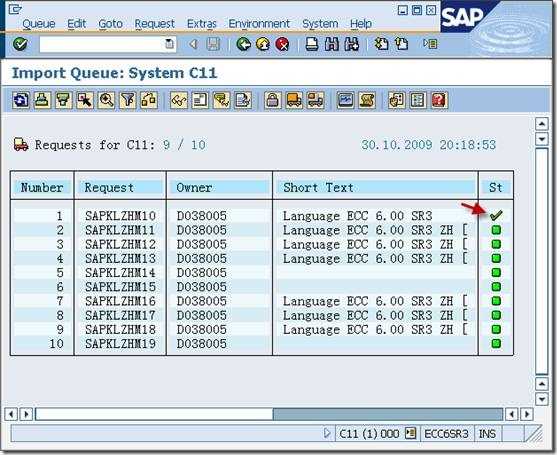557x455 pixels.
Task: Click the green status square of SAPKLZHM14
Action: tap(496, 272)
